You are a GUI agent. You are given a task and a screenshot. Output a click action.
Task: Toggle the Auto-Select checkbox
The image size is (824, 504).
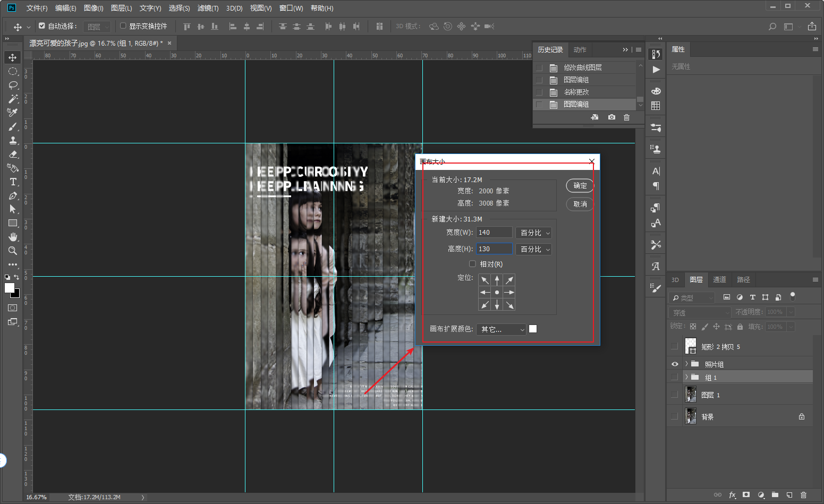42,25
